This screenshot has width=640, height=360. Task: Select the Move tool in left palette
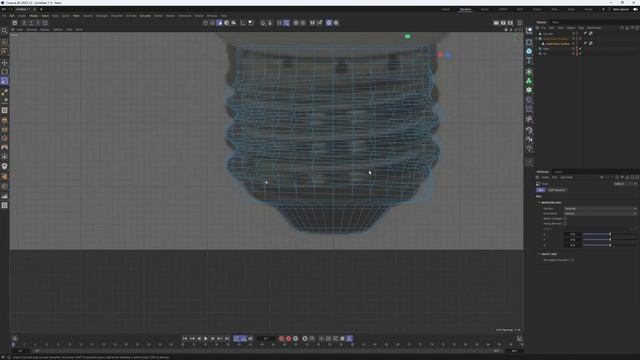click(4, 62)
